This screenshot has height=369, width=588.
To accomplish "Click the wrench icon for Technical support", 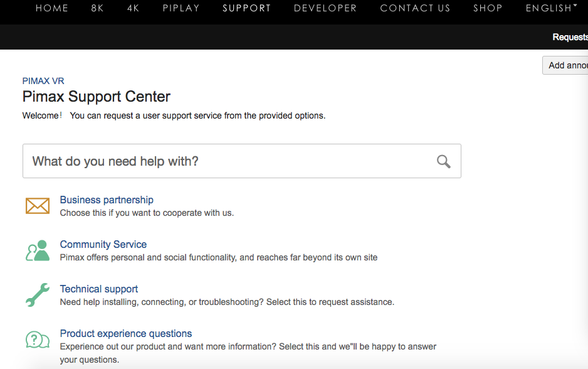I will point(38,295).
